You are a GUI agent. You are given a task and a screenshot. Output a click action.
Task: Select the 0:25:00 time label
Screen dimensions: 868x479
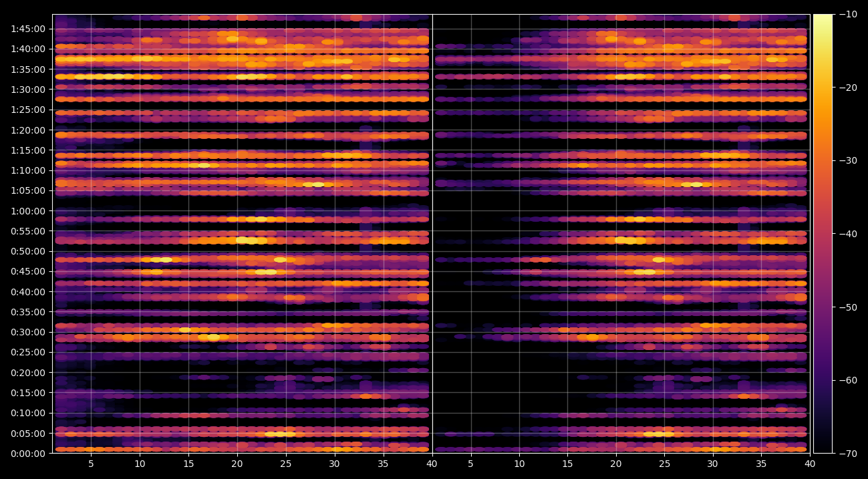coord(28,352)
